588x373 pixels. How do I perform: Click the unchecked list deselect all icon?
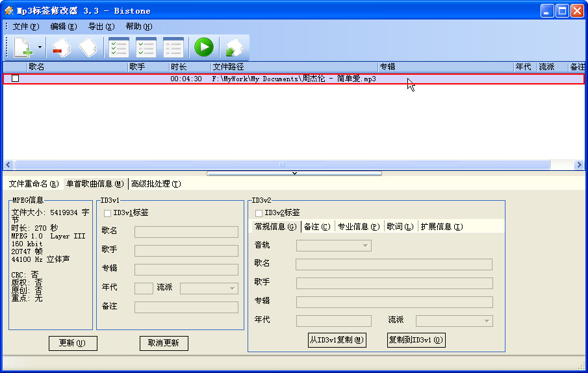[x=173, y=47]
